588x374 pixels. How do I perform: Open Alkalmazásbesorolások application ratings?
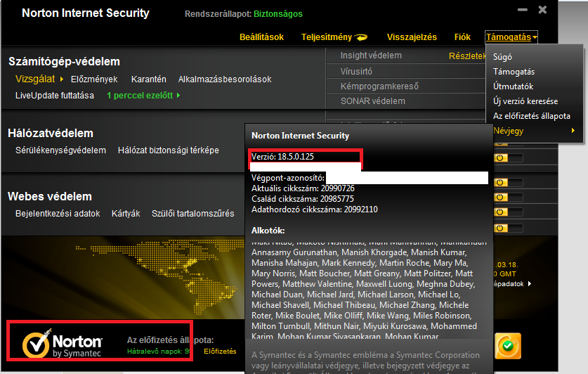pos(225,79)
